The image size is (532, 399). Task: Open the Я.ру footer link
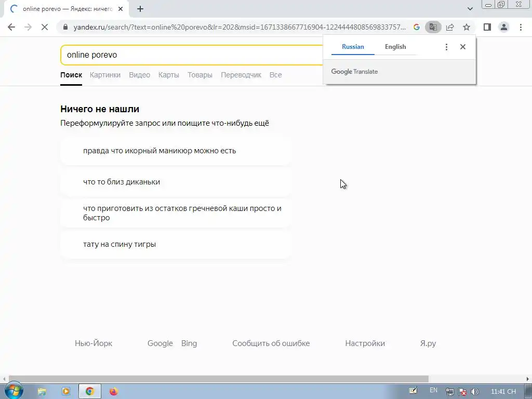point(428,343)
